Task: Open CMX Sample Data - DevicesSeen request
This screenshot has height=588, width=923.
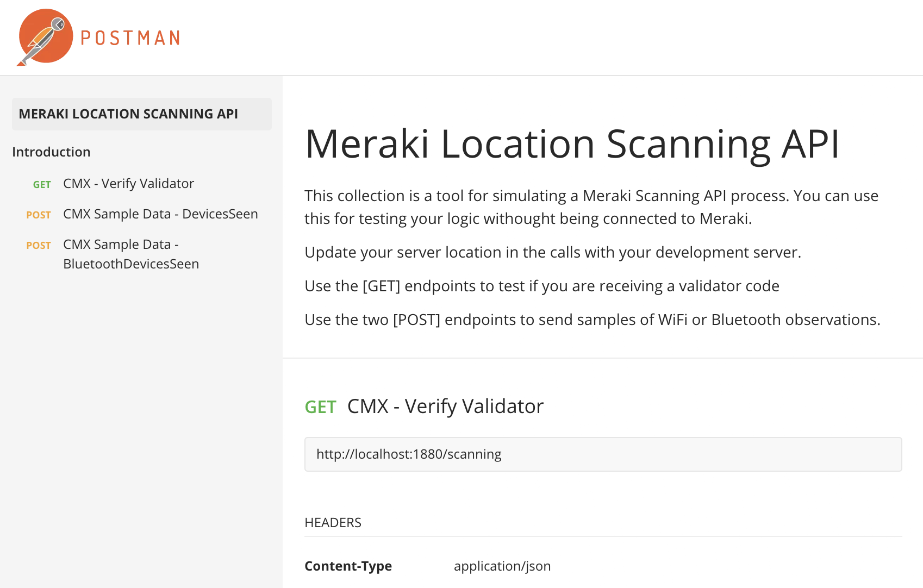Action: 160,214
